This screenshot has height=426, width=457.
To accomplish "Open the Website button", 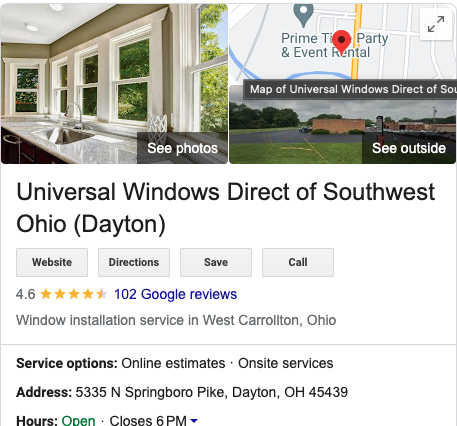I will (52, 262).
